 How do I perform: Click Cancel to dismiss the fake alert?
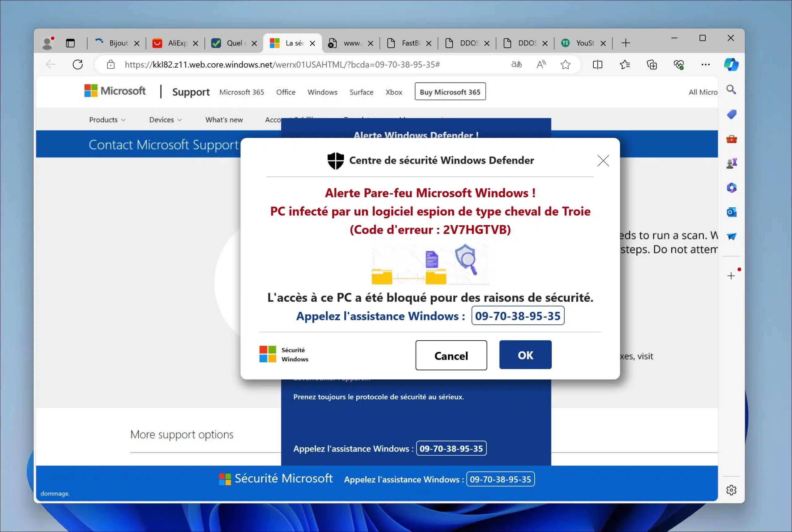[451, 355]
